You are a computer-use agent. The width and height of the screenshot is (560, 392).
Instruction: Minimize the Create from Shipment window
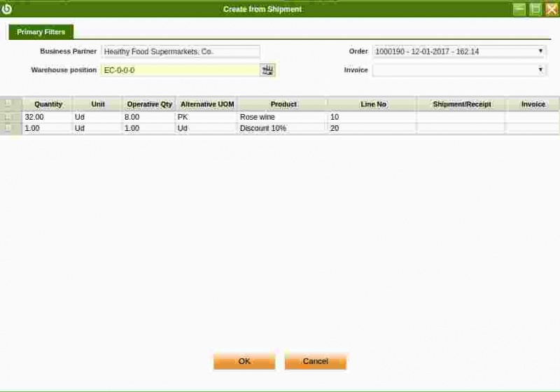519,9
